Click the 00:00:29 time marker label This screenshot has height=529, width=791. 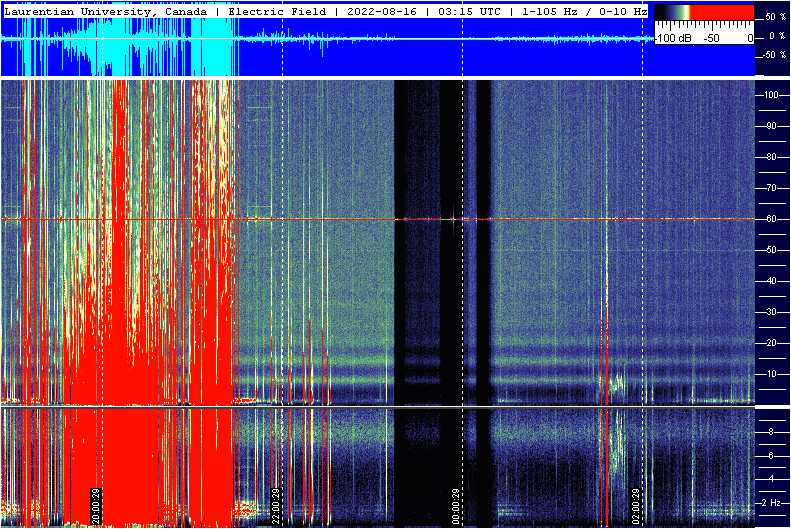point(456,506)
